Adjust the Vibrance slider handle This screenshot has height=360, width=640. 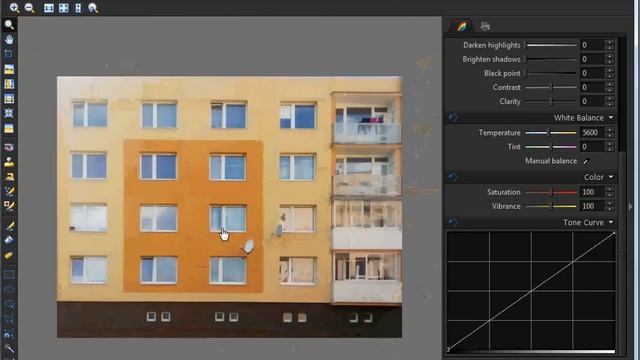(551, 206)
